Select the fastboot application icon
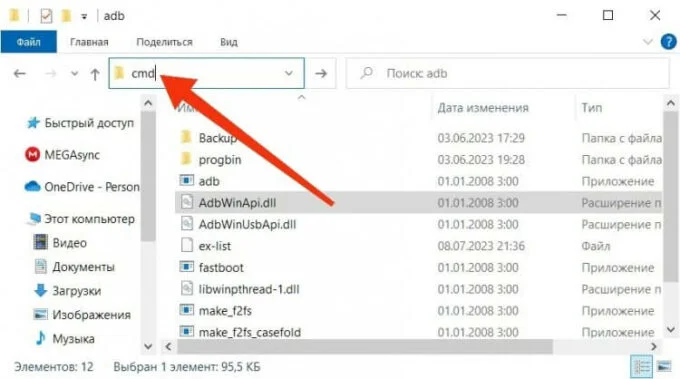The width and height of the screenshot is (680, 379). click(186, 267)
